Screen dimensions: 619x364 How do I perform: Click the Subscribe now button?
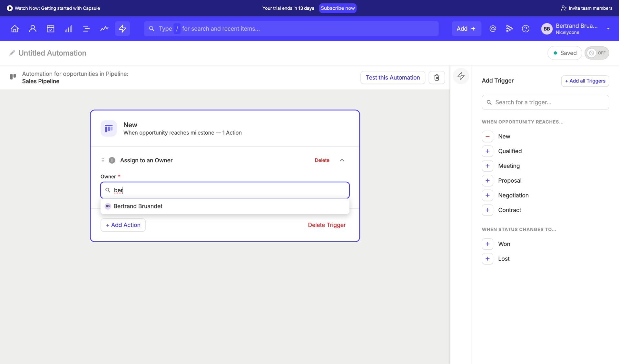(338, 8)
